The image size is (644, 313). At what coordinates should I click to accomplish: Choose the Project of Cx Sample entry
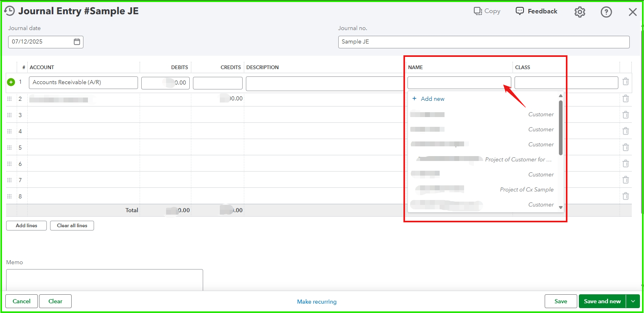pos(484,189)
